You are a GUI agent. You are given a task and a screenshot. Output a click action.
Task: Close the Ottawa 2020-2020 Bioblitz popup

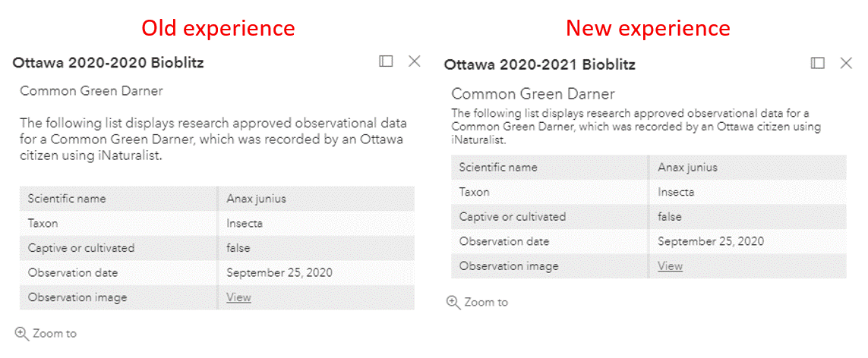pos(415,61)
